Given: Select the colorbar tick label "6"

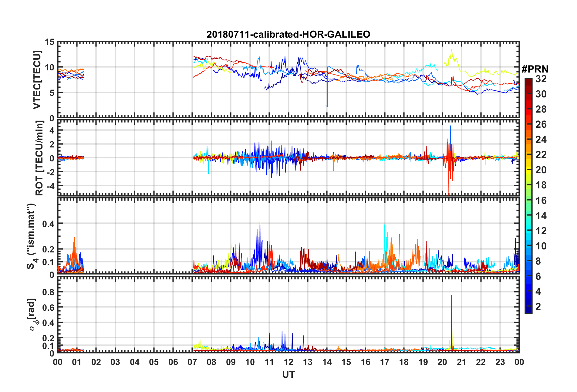Looking at the screenshot, I should tap(538, 276).
